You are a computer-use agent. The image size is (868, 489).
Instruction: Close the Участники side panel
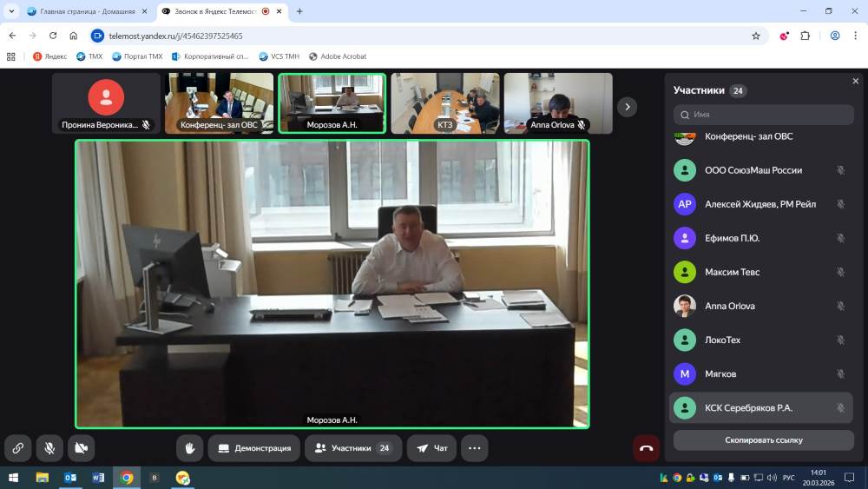(856, 82)
